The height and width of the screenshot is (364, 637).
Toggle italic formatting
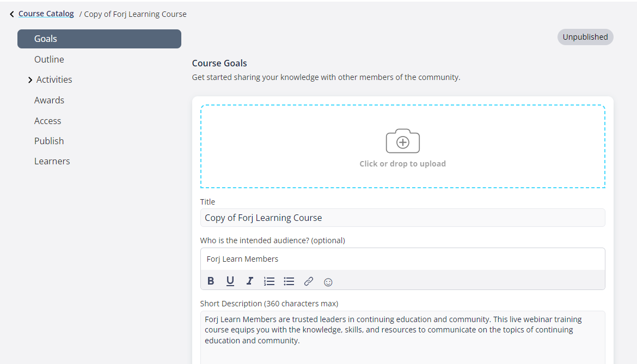point(249,281)
